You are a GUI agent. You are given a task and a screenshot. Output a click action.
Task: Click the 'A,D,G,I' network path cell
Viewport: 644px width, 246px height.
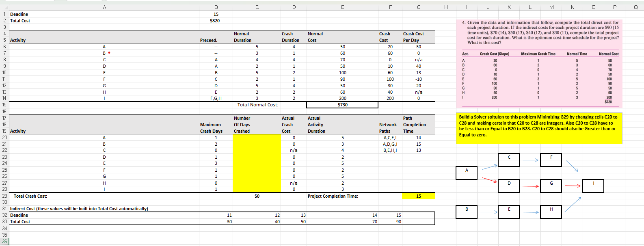point(390,144)
